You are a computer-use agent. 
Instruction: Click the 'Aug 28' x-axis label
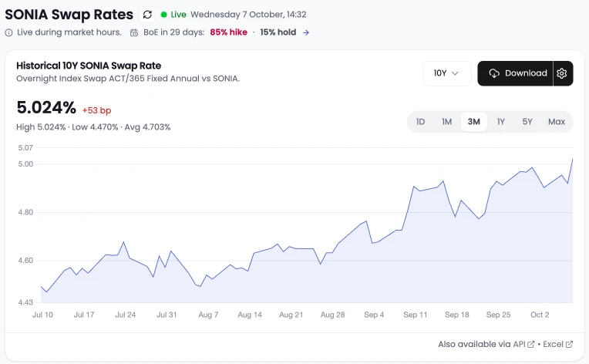click(332, 315)
